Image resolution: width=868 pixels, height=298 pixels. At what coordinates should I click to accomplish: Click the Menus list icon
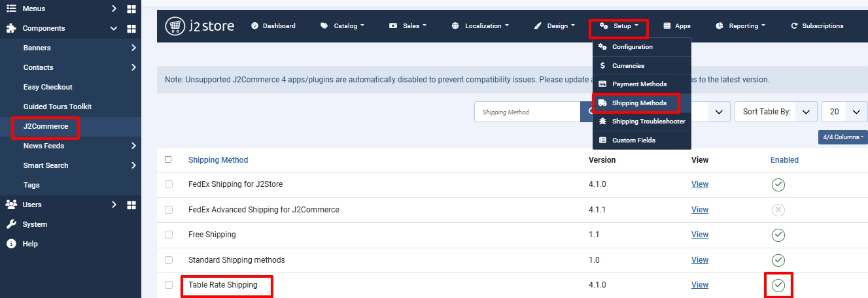(11, 8)
